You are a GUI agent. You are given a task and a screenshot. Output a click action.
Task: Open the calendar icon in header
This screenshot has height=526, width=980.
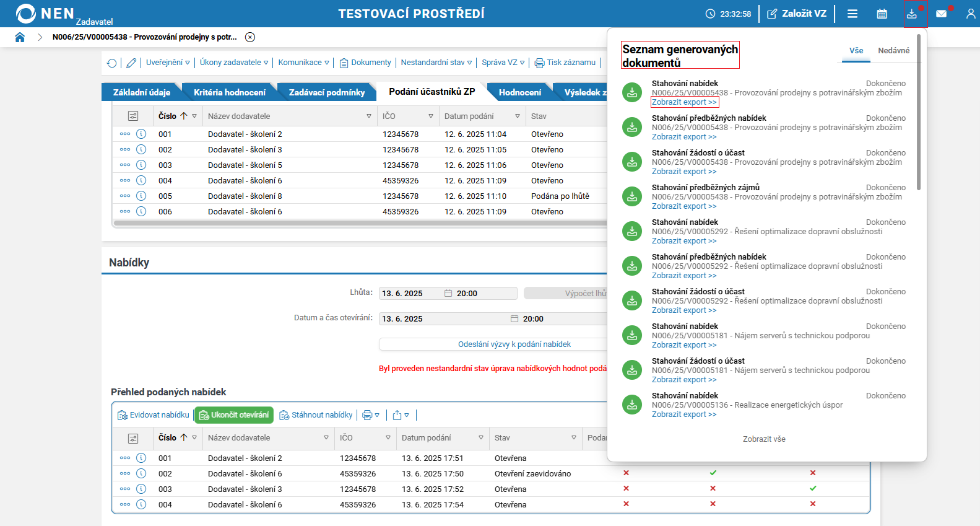[882, 14]
